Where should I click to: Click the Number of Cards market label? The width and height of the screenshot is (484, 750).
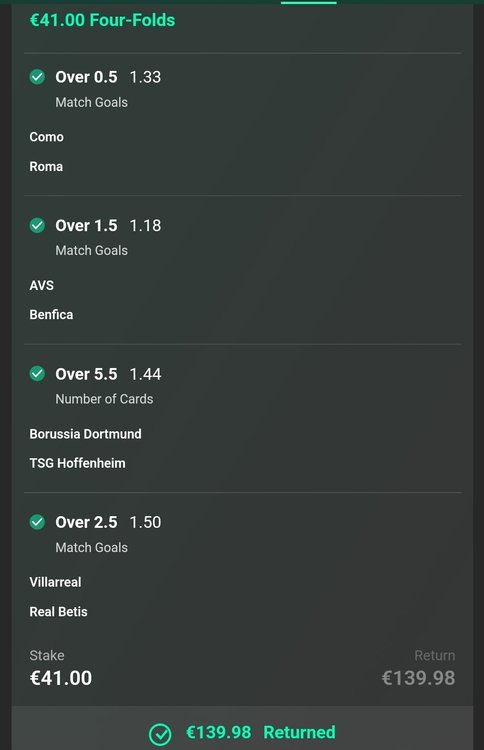point(104,399)
